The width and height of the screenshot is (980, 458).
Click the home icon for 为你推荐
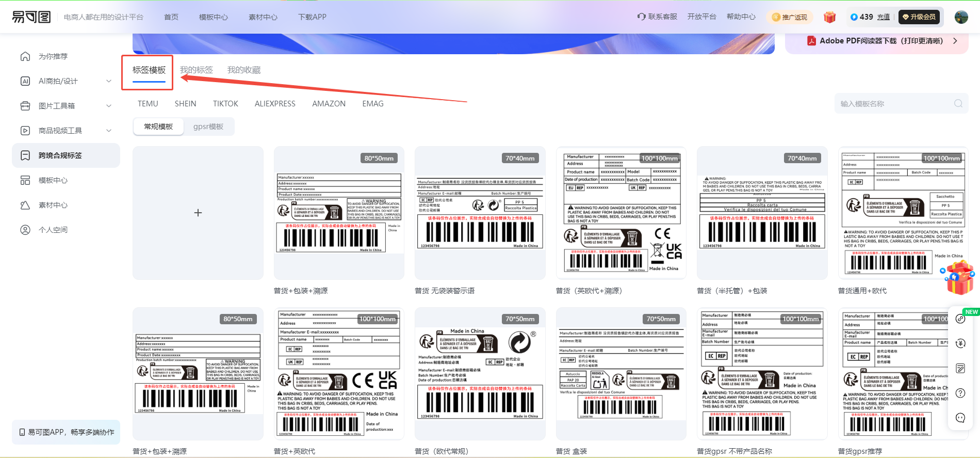[x=25, y=56]
